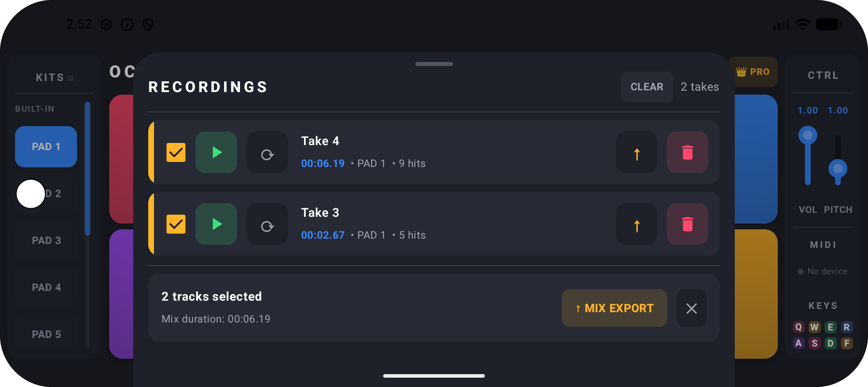Delete Take 4 with trash icon
The height and width of the screenshot is (387, 868).
click(687, 152)
